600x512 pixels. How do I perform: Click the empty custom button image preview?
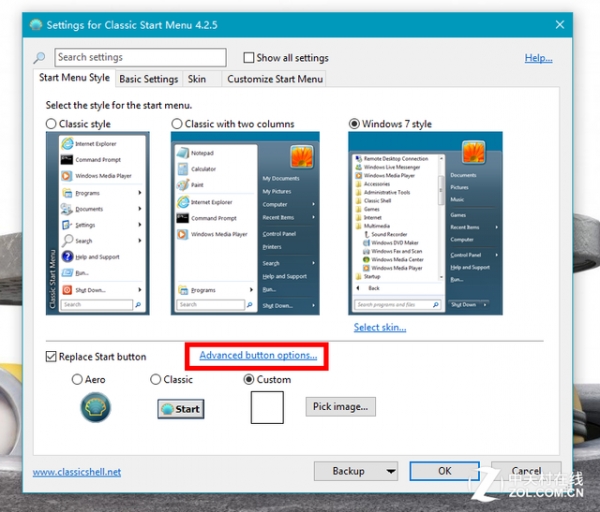tap(266, 407)
